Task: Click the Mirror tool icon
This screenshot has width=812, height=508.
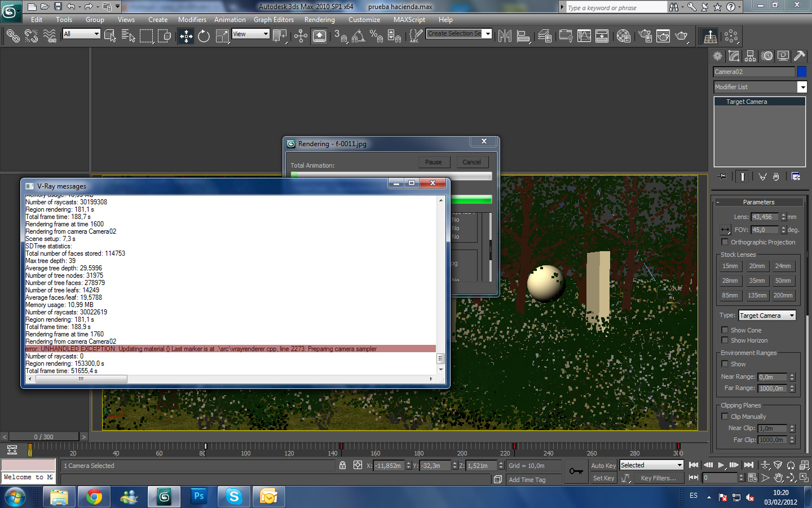Action: point(505,36)
